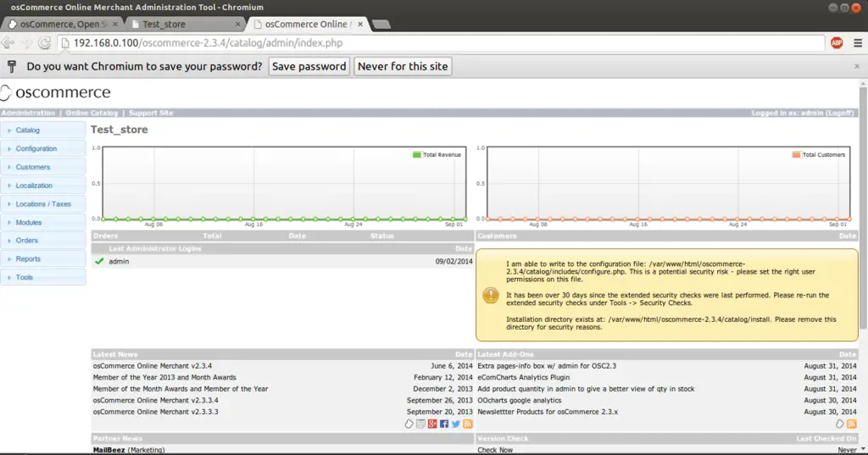868x455 pixels.
Task: Open the newsletter icon under Latest News
Action: tap(420, 424)
